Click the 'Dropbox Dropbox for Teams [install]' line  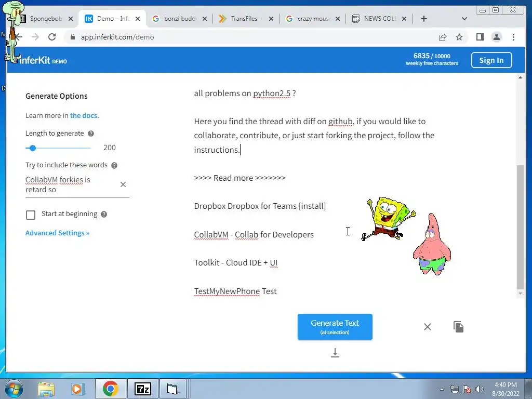point(260,206)
